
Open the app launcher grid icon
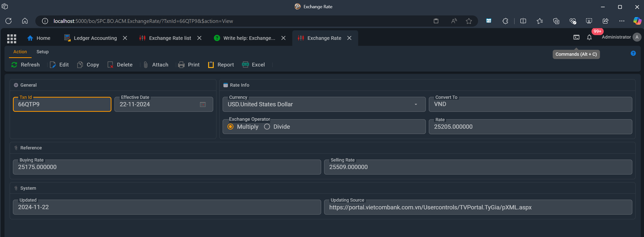(11, 38)
